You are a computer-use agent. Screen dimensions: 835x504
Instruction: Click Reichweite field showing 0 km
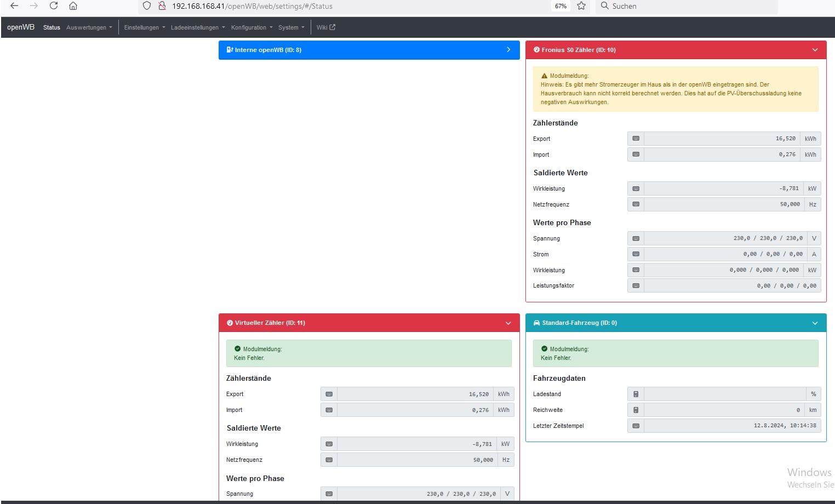tap(724, 410)
